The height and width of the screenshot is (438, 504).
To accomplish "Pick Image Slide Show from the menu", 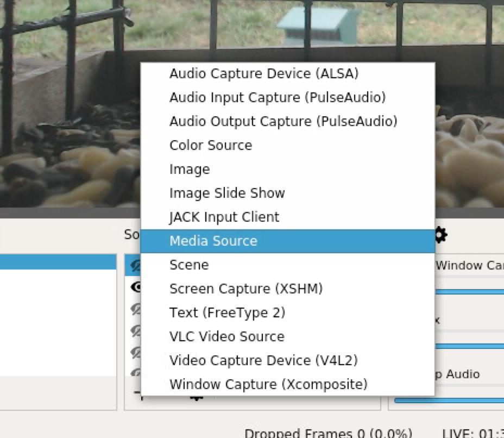I will [227, 193].
